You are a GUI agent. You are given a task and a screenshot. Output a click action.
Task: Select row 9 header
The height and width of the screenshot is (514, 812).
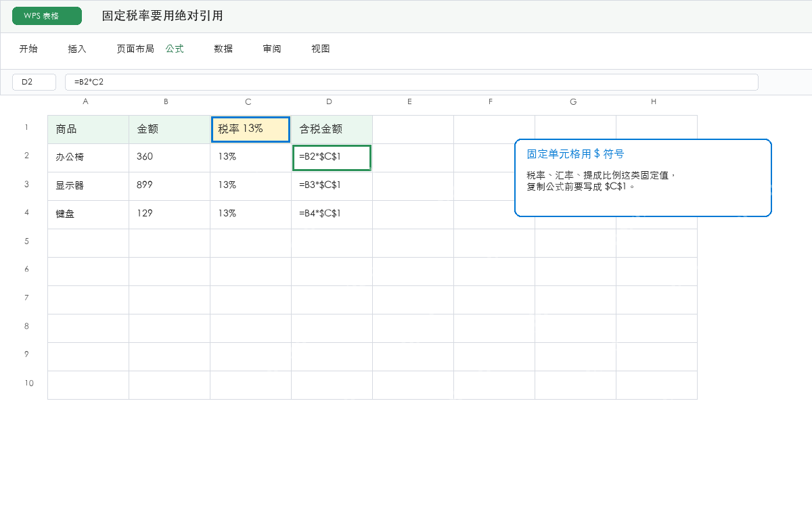26,354
